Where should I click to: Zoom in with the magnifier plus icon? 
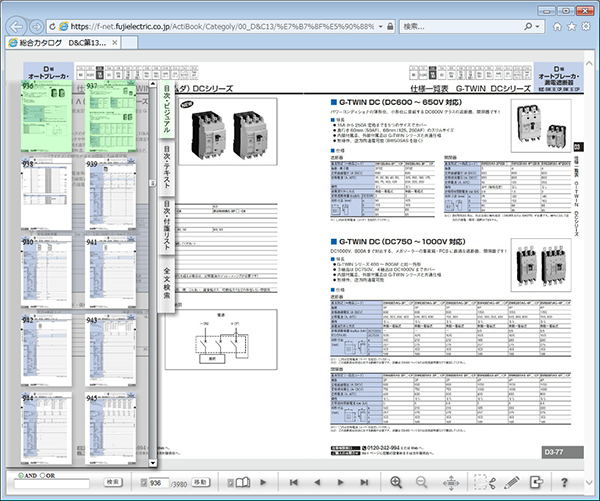click(396, 482)
